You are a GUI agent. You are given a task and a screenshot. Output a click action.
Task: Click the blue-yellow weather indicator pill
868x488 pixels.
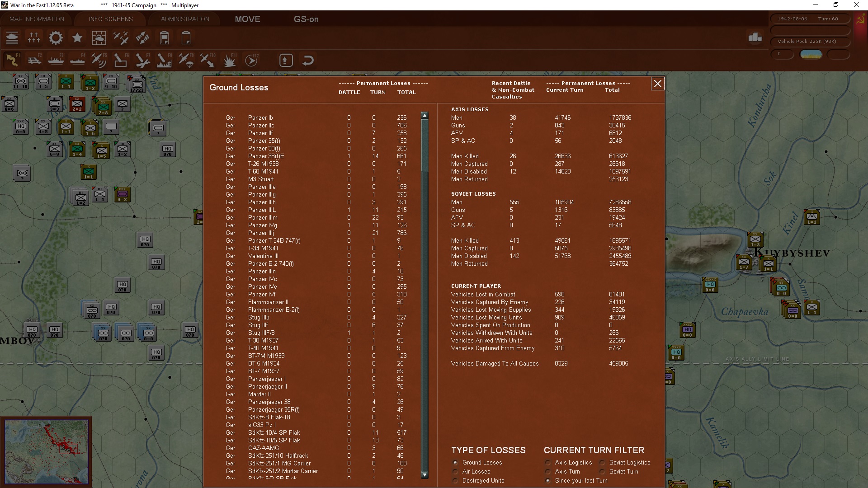(811, 54)
